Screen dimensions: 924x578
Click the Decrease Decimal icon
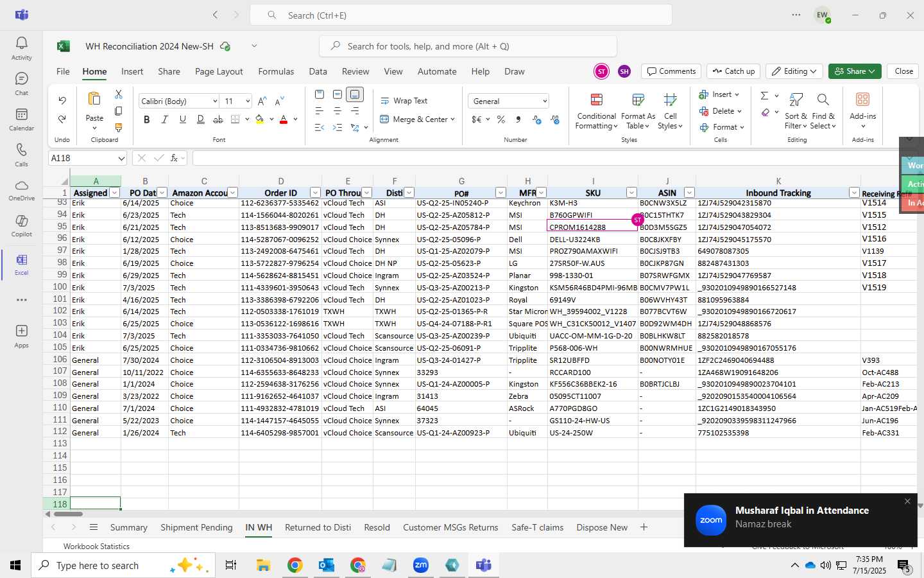click(555, 119)
